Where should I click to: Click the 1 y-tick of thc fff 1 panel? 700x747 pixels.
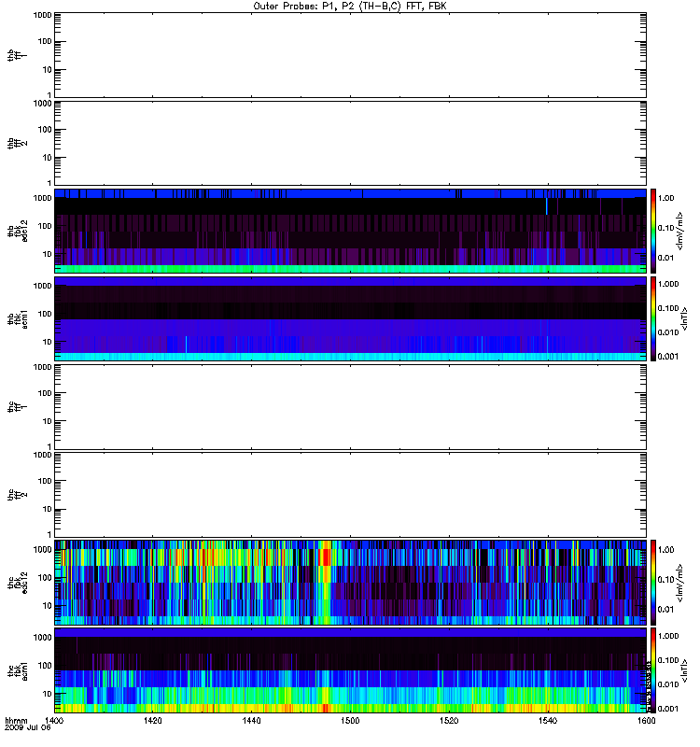coord(50,447)
